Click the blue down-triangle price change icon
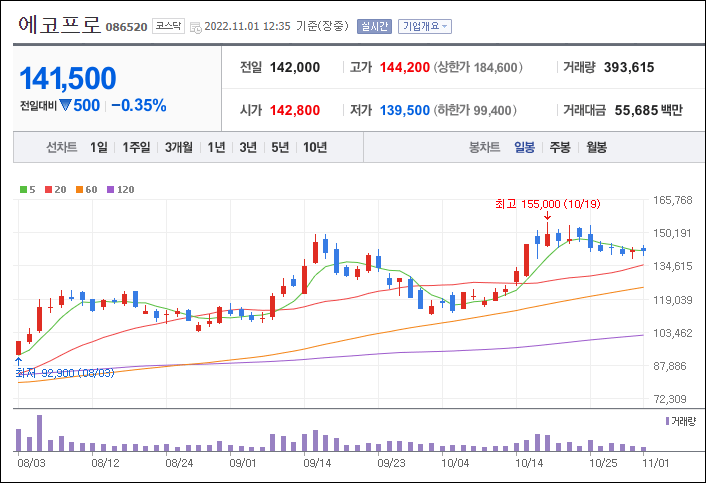 [x=66, y=105]
